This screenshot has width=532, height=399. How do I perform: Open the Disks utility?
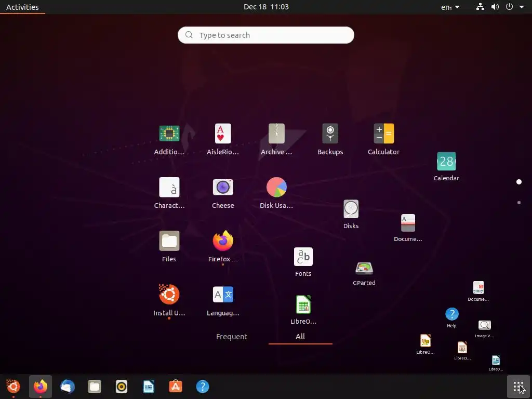(351, 209)
